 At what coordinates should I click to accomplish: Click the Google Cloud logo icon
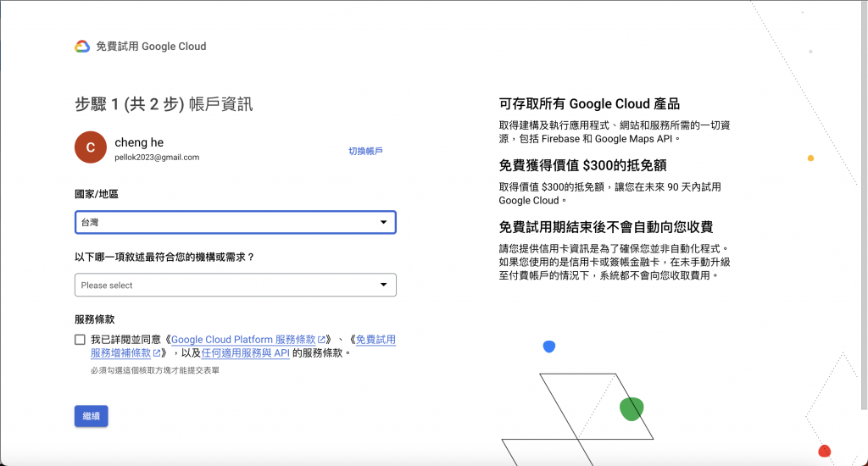tap(82, 47)
